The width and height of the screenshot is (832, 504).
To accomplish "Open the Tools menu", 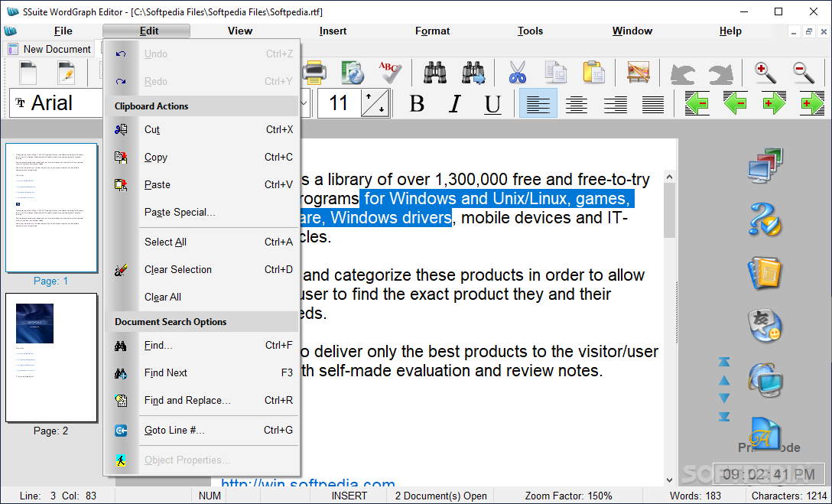I will [x=530, y=31].
